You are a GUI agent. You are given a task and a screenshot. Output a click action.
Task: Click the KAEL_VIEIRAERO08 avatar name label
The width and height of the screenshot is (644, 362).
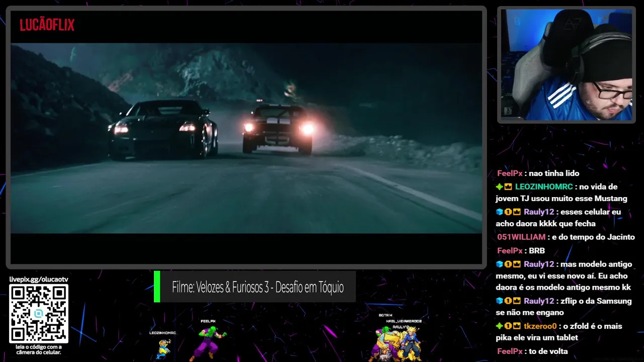(404, 321)
